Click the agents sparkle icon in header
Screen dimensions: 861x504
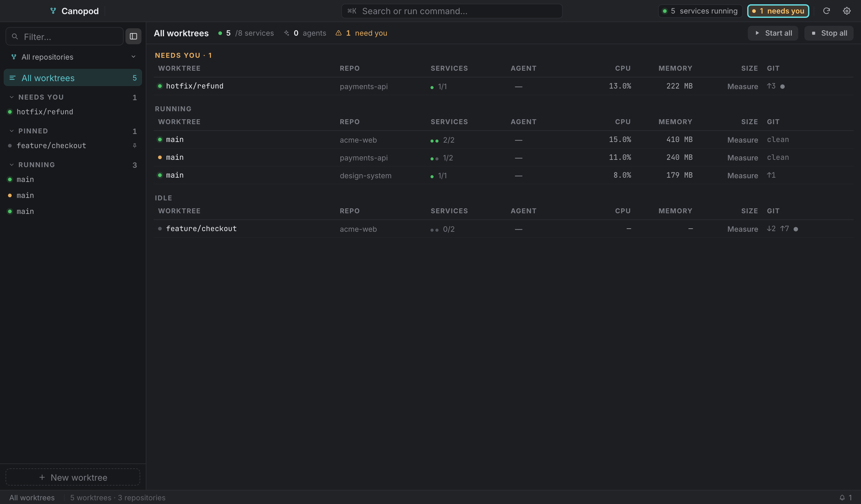[286, 33]
